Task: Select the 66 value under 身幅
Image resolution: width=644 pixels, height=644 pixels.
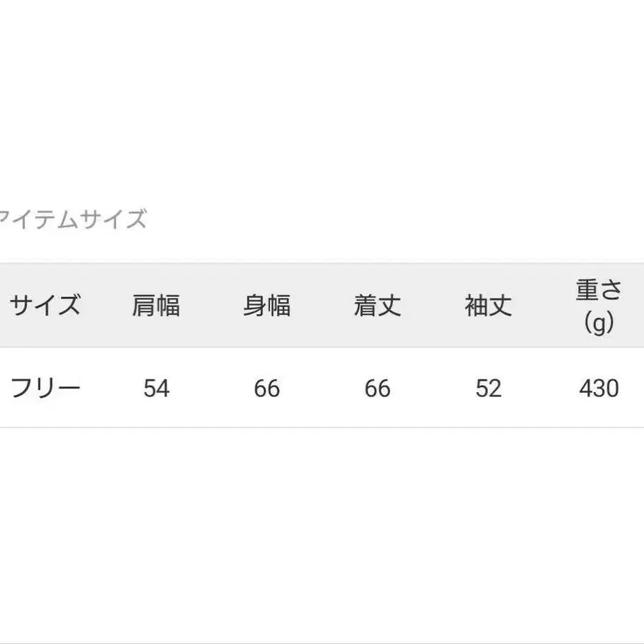Action: pyautogui.click(x=267, y=389)
